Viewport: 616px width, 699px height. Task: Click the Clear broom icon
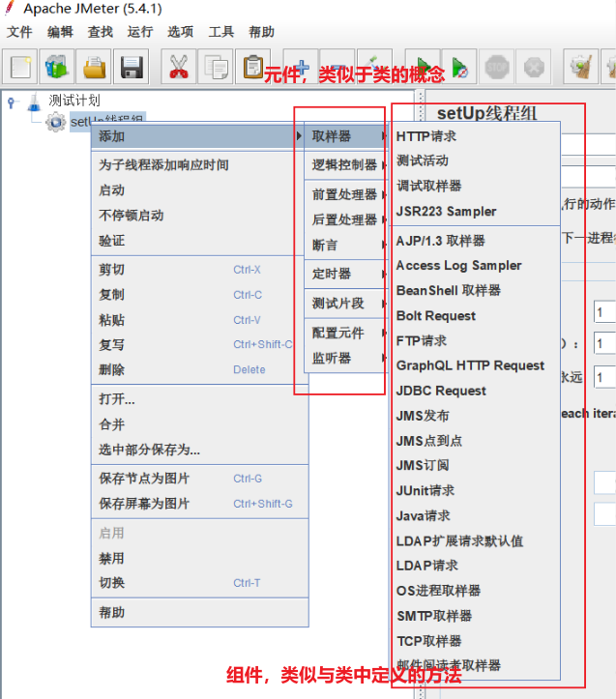tap(581, 67)
